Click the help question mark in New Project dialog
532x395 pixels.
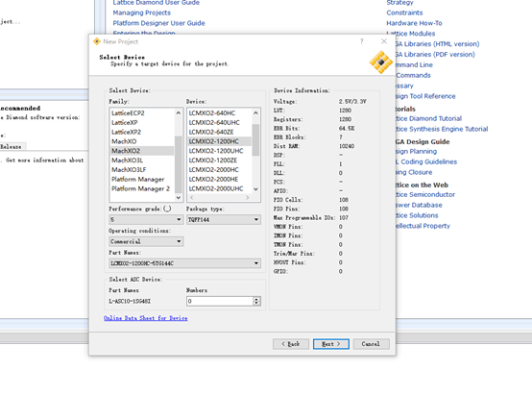[x=362, y=41]
